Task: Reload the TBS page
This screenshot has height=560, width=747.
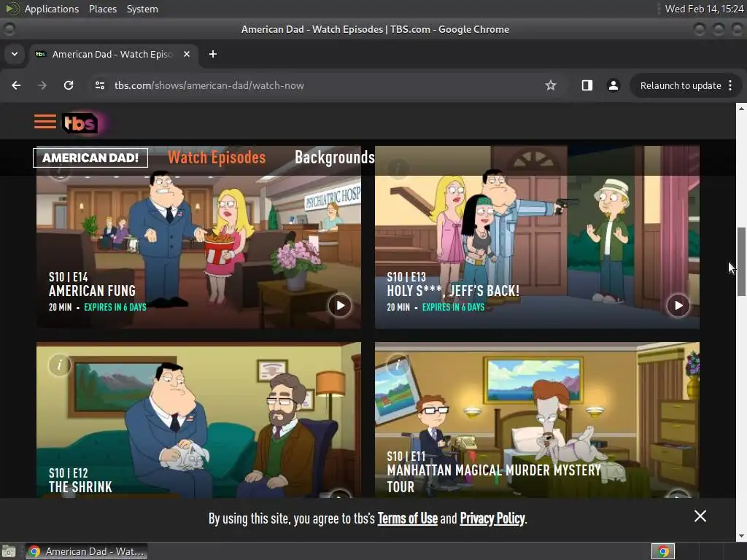Action: click(69, 85)
